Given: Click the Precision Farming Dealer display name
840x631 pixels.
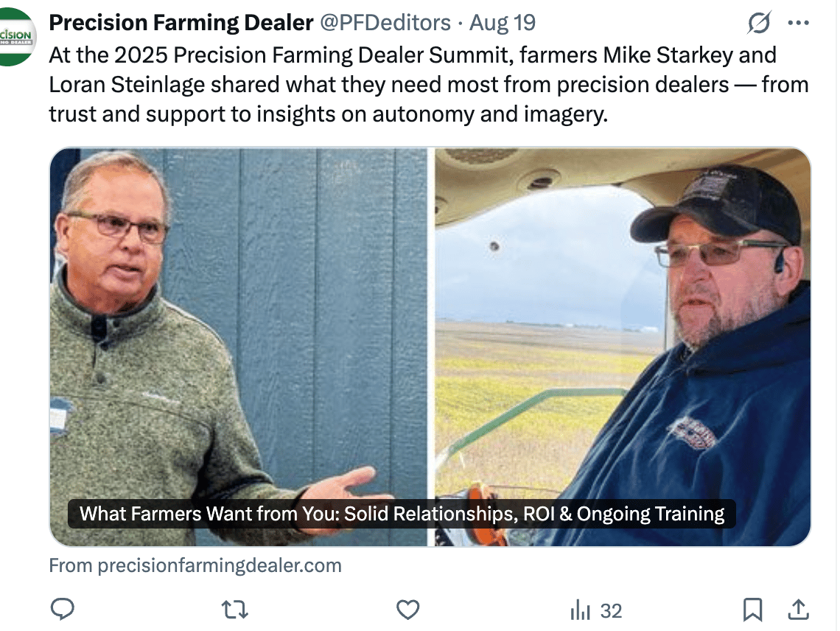Looking at the screenshot, I should coord(181,23).
